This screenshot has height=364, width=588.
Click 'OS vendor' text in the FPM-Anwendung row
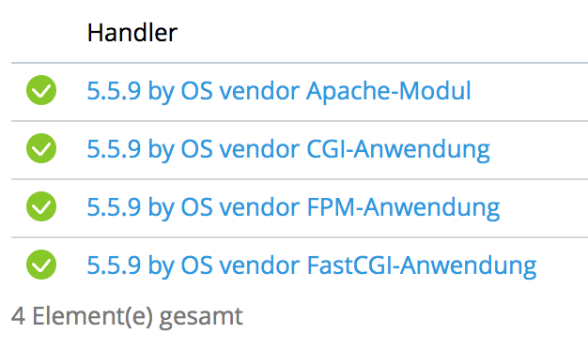click(x=240, y=207)
